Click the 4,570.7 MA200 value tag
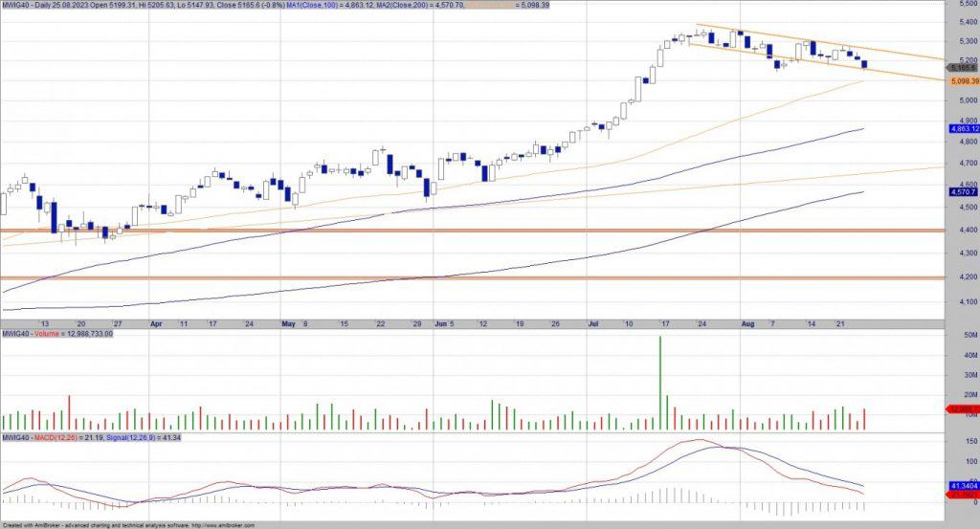The width and height of the screenshot is (980, 529). [962, 192]
